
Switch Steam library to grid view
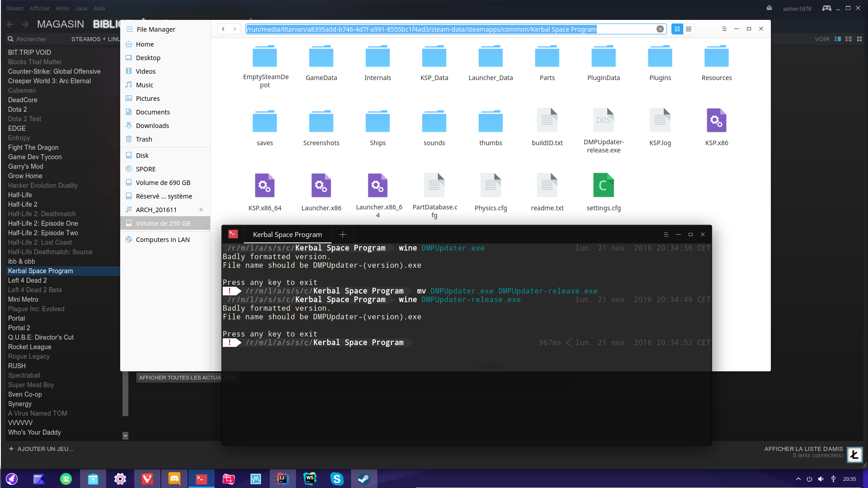point(859,39)
